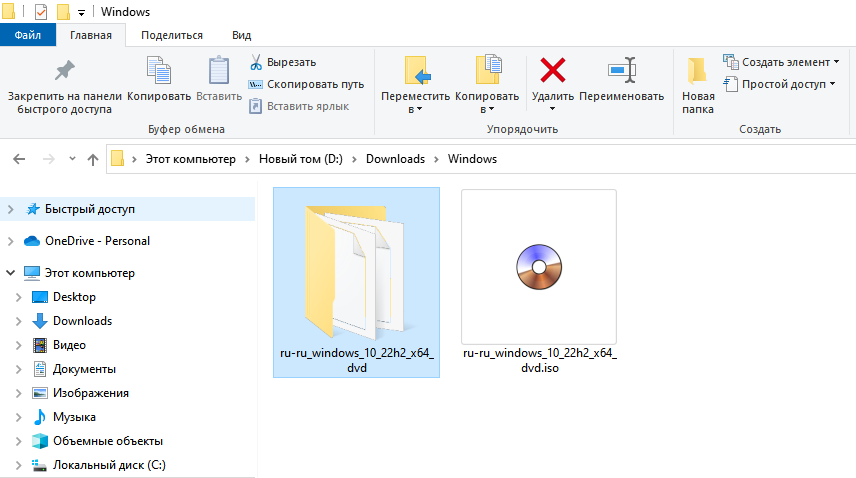Viewport: 856px width, 478px height.
Task: Open the Простой доступ dropdown
Action: click(780, 84)
